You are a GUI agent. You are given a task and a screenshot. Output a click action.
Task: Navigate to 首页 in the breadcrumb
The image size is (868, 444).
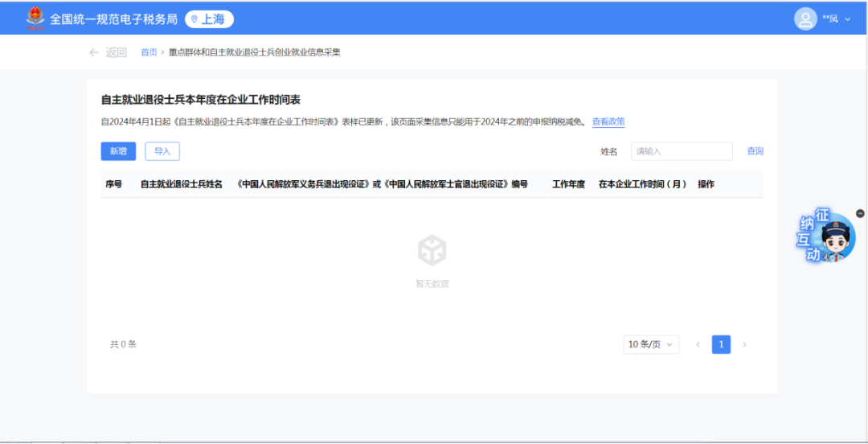(x=149, y=52)
